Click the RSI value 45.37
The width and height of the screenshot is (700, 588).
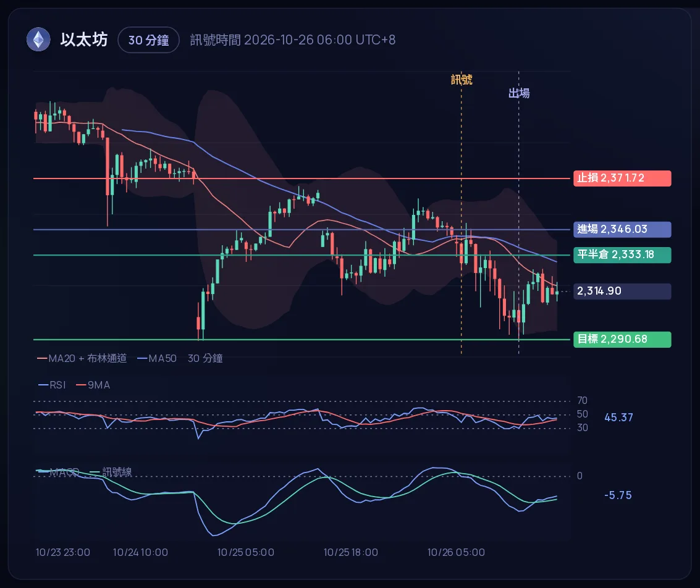tap(618, 418)
